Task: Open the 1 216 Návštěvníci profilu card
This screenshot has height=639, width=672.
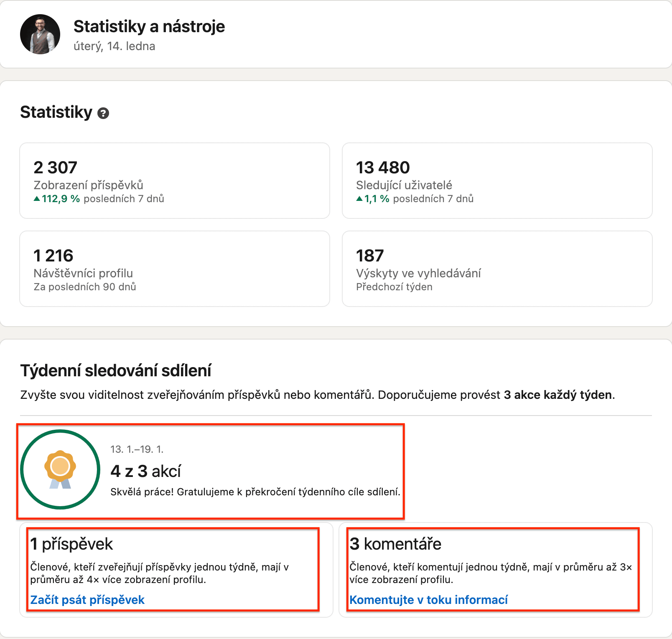Action: (x=175, y=269)
